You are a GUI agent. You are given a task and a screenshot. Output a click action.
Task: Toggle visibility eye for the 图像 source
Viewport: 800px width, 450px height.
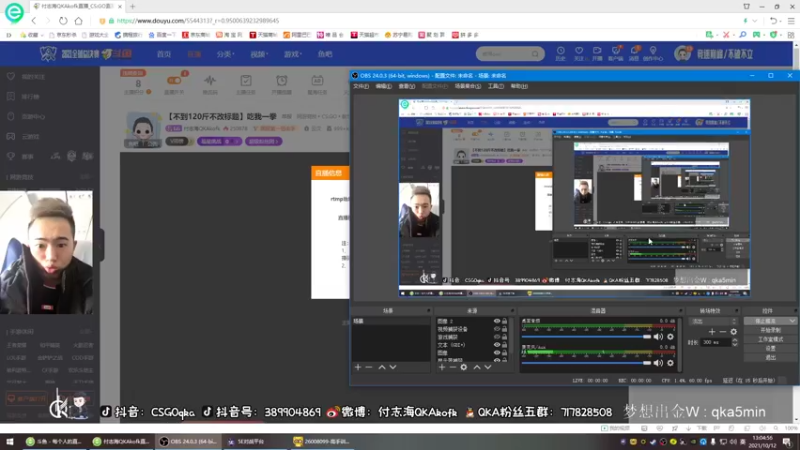coord(496,353)
